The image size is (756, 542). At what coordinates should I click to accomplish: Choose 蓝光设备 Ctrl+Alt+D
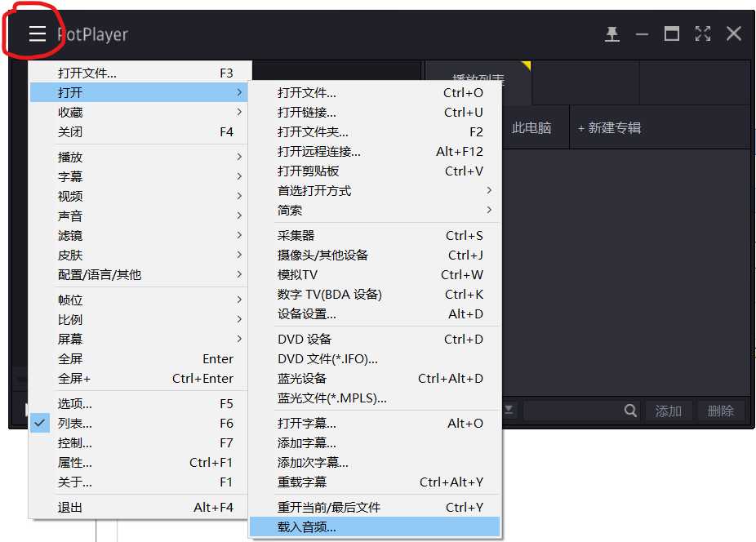pos(375,379)
